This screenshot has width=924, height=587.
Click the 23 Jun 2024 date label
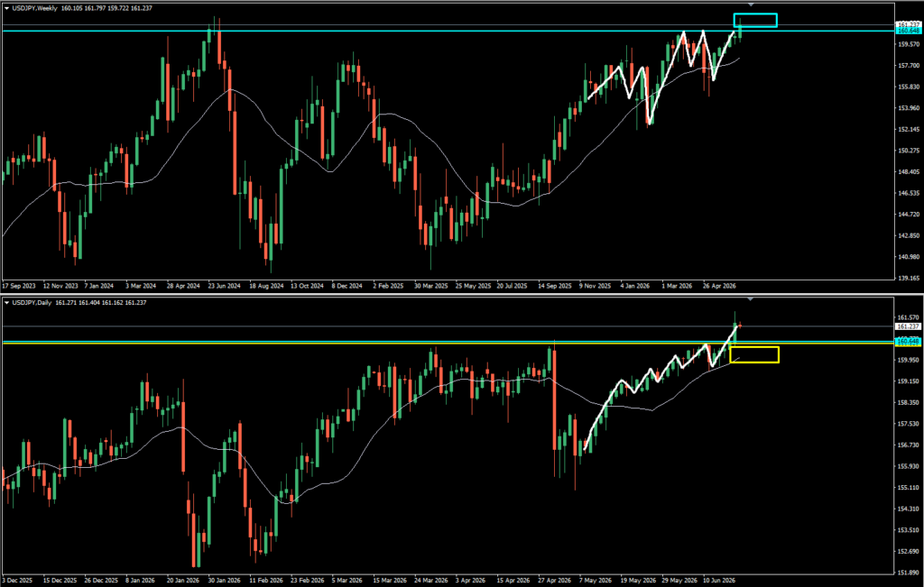225,286
